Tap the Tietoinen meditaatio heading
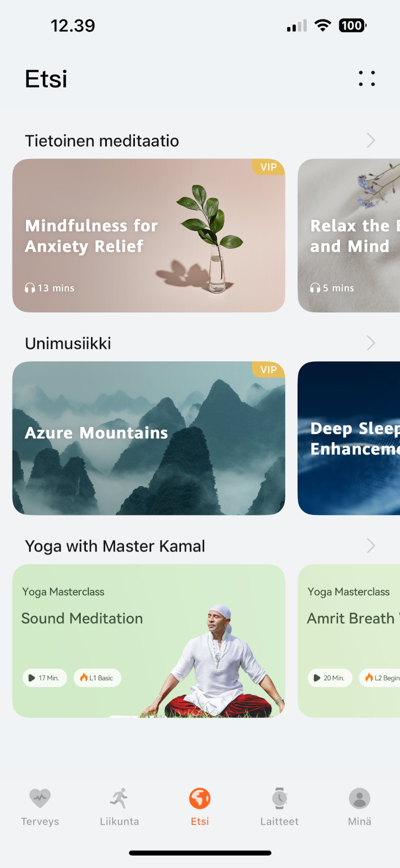 102,141
